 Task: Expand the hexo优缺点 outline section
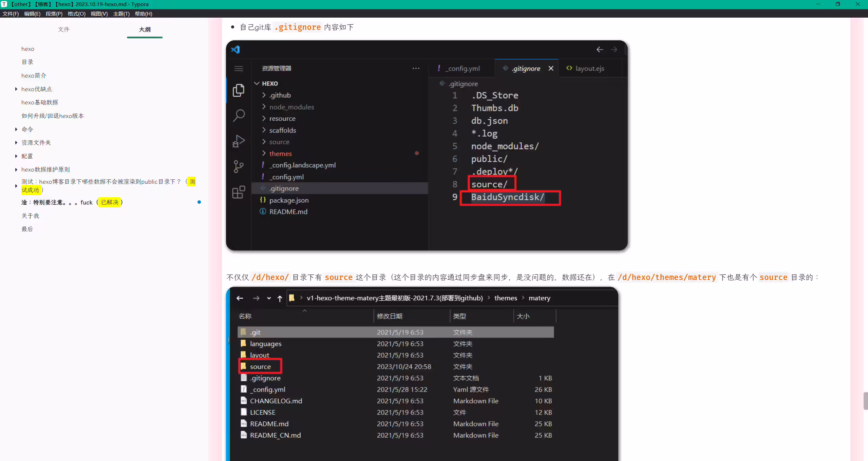pos(16,89)
